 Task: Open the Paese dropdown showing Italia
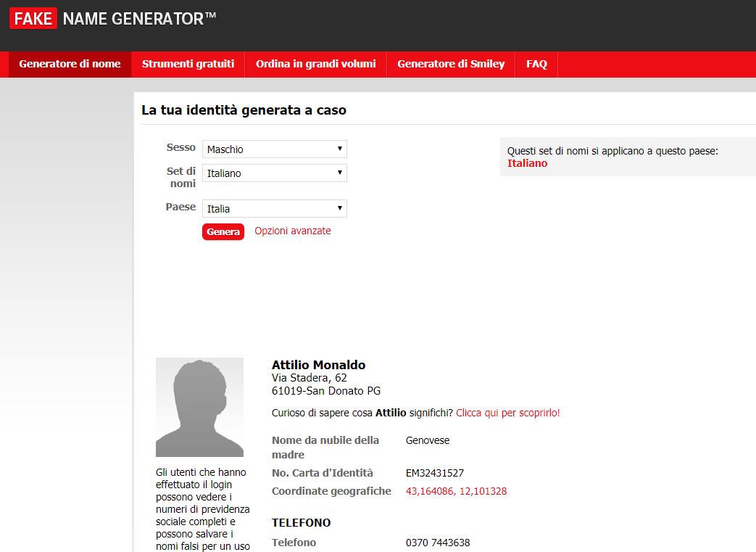click(274, 209)
